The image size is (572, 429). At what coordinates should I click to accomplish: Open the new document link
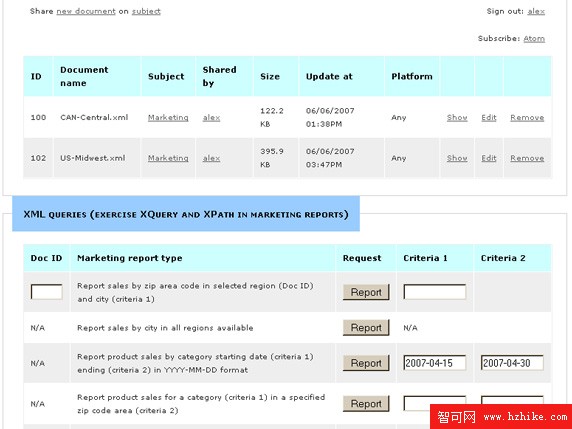click(86, 11)
